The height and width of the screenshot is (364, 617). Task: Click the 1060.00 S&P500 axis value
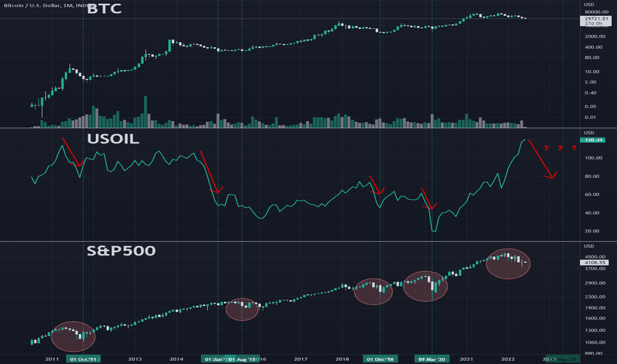[x=595, y=342]
